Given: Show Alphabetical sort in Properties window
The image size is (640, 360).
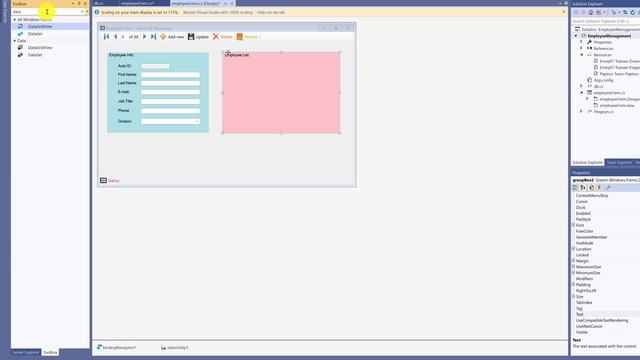Looking at the screenshot, I should pos(583,188).
